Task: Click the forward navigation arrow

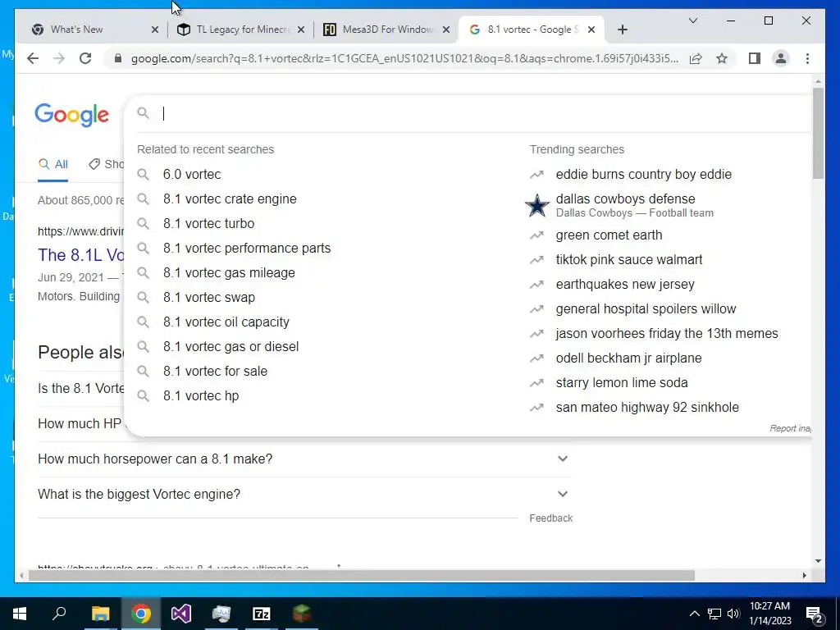Action: point(59,58)
